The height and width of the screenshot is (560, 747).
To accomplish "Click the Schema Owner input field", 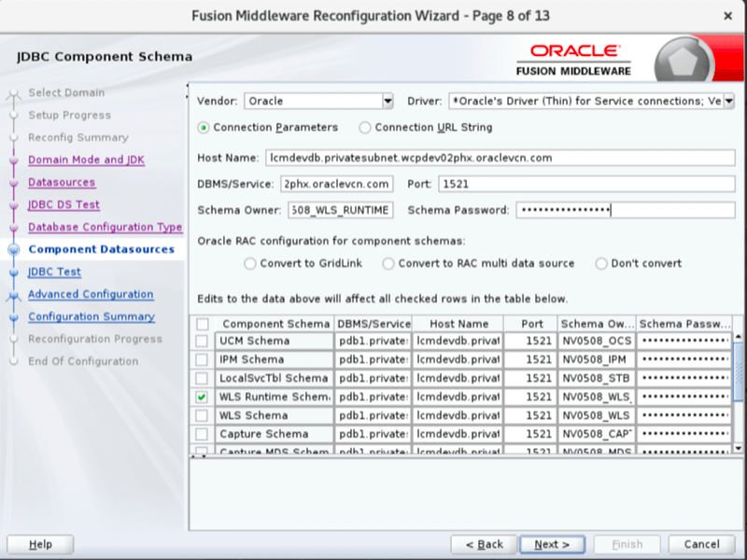I will [x=340, y=210].
